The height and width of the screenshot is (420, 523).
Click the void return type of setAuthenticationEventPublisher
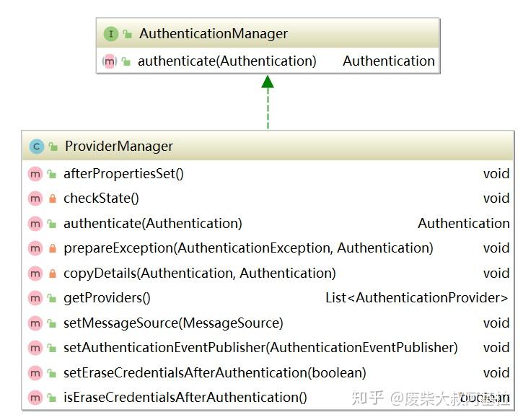point(496,348)
